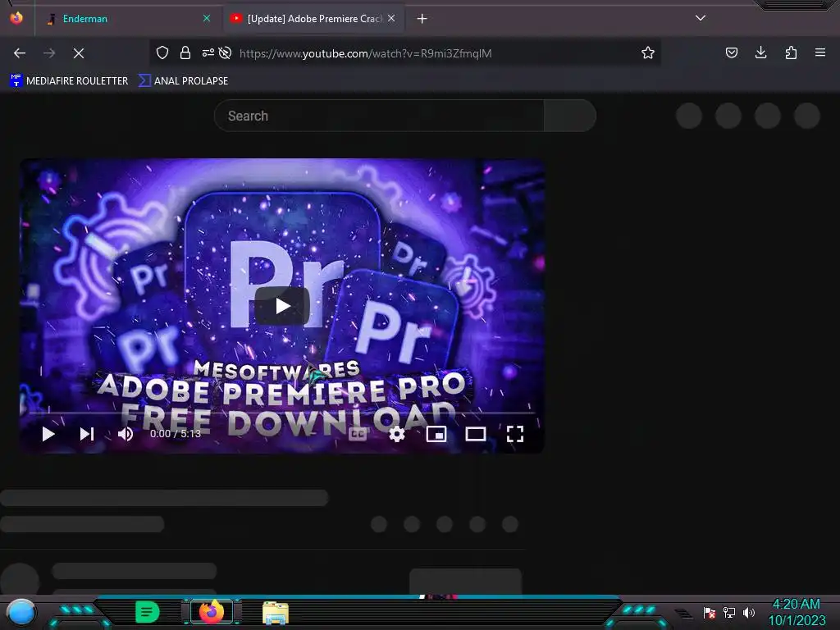
Task: Close the Adobe Premiere YouTube tab
Action: tap(391, 19)
